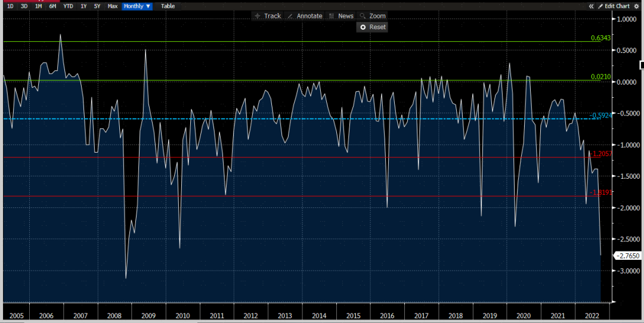Screen dimensions: 644x323
Task: Click Edit Chart pencil button
Action: tap(614, 6)
